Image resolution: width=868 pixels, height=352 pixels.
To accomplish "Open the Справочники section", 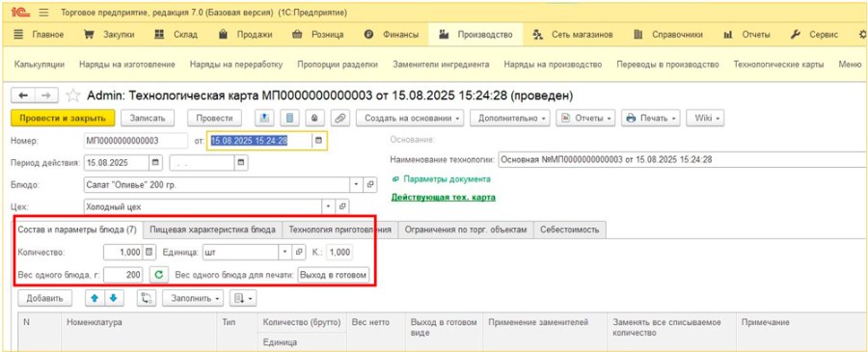I will coord(668,35).
